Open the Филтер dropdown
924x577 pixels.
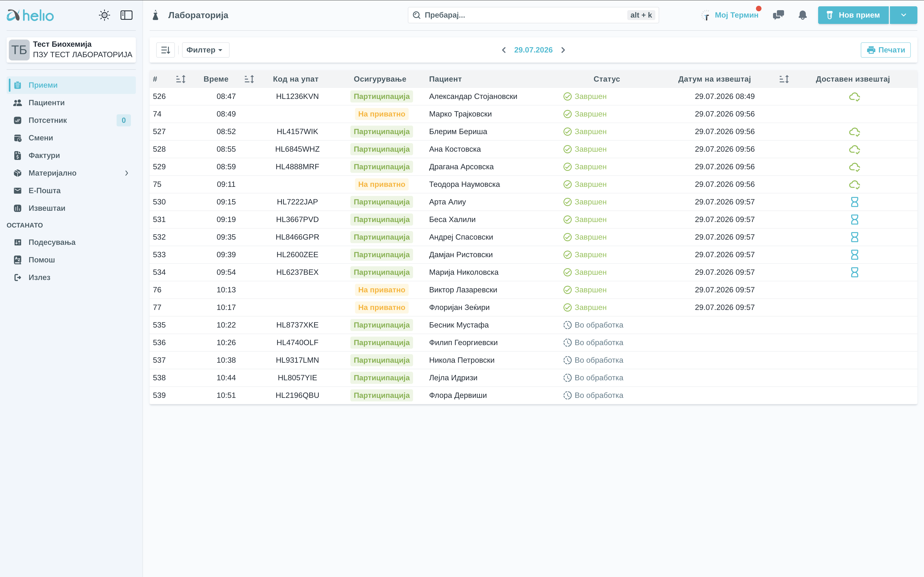[x=205, y=50]
